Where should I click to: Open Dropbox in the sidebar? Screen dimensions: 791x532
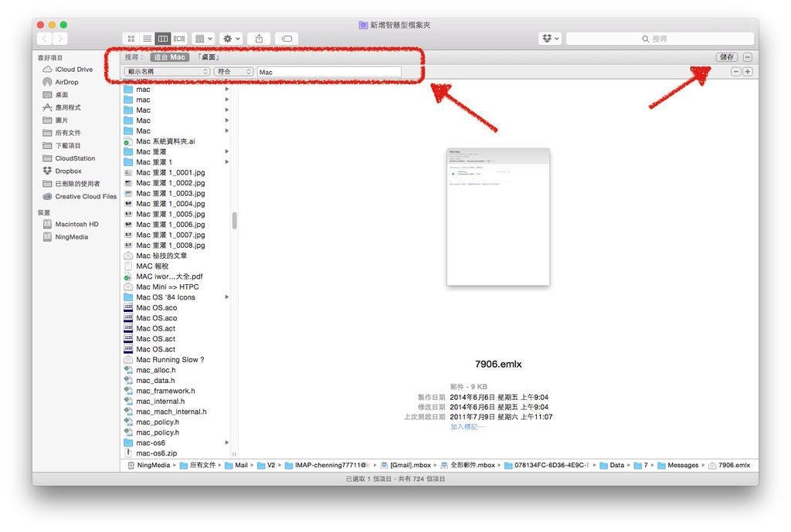pos(68,171)
